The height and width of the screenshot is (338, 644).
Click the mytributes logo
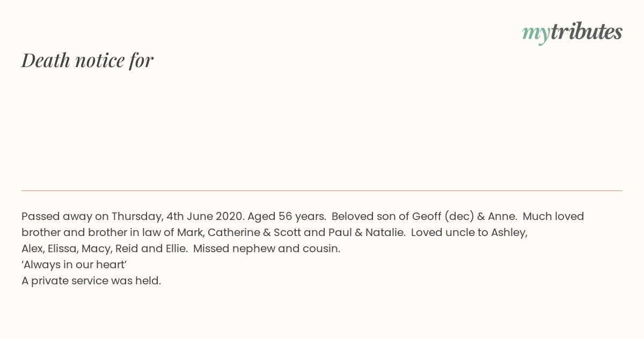tap(572, 32)
